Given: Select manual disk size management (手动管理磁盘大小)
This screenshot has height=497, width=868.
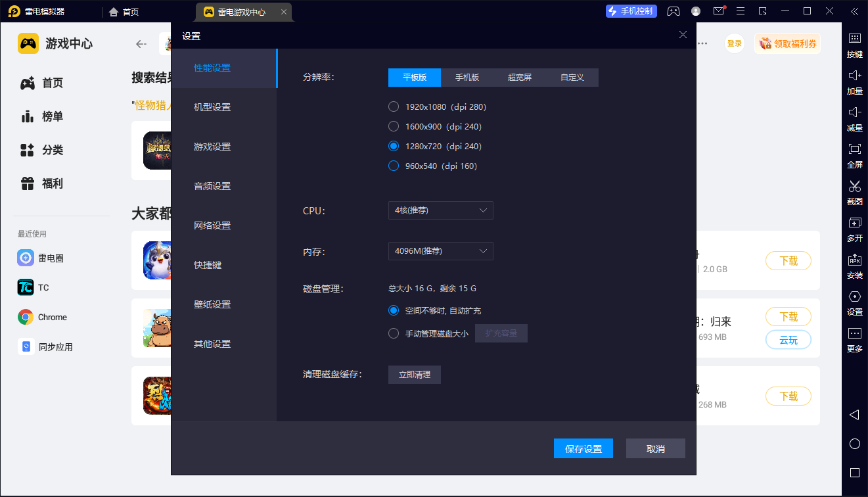Looking at the screenshot, I should pos(394,333).
